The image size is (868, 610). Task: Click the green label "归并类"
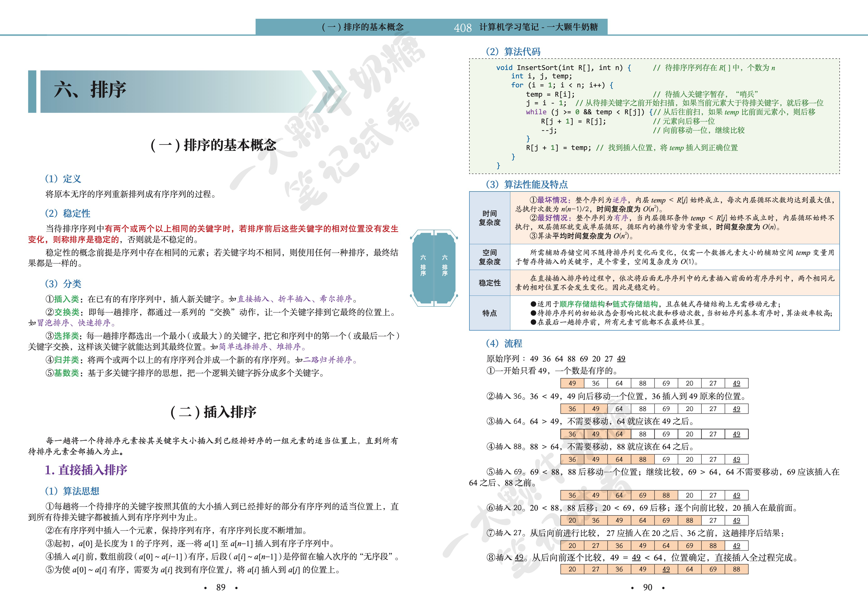point(67,360)
